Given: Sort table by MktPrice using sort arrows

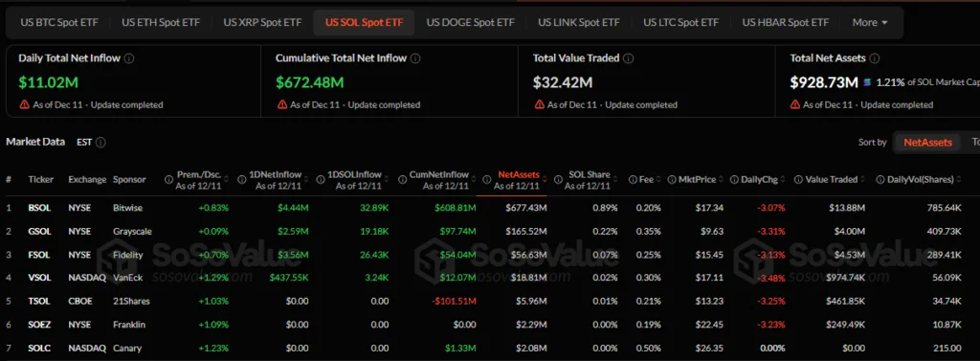Looking at the screenshot, I should pos(721,180).
